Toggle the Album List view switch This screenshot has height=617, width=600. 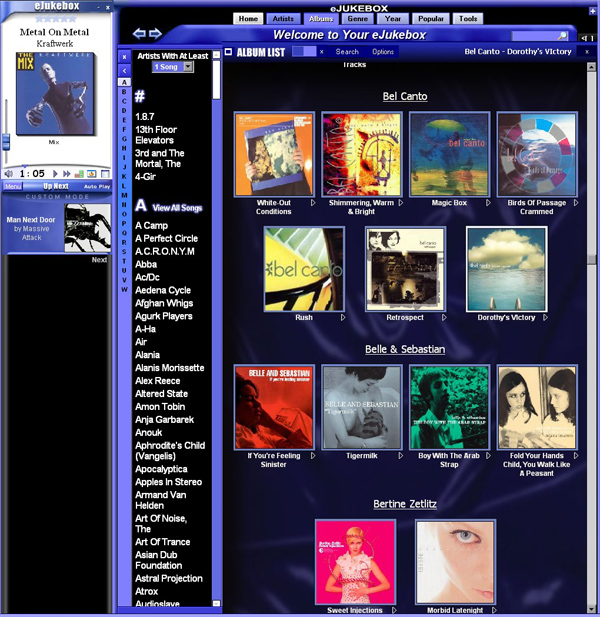304,52
